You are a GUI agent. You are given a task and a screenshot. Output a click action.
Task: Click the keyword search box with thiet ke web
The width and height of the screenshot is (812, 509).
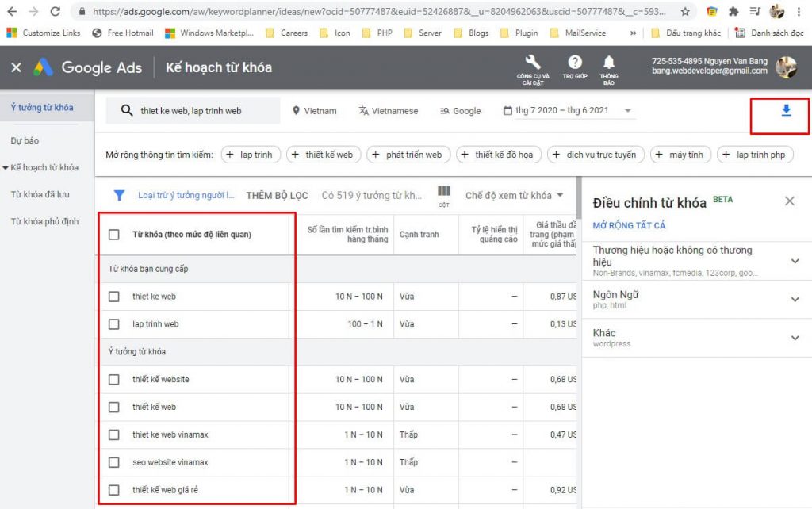coord(193,110)
